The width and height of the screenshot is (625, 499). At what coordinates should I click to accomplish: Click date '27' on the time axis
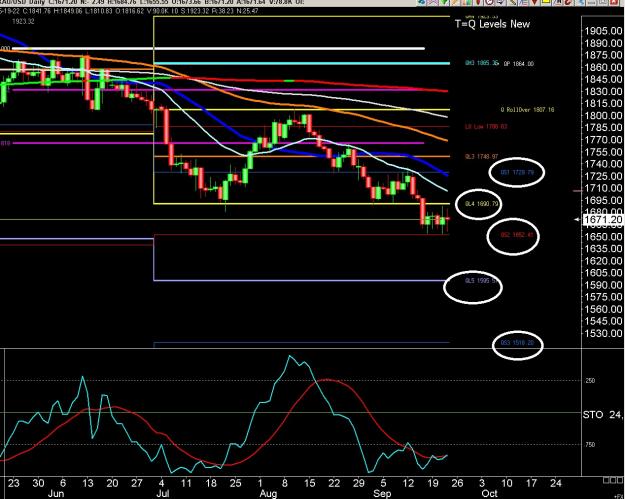137,483
